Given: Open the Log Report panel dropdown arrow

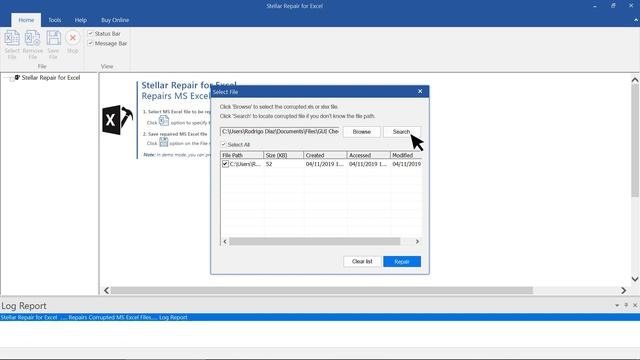Looking at the screenshot, I should pos(617,305).
